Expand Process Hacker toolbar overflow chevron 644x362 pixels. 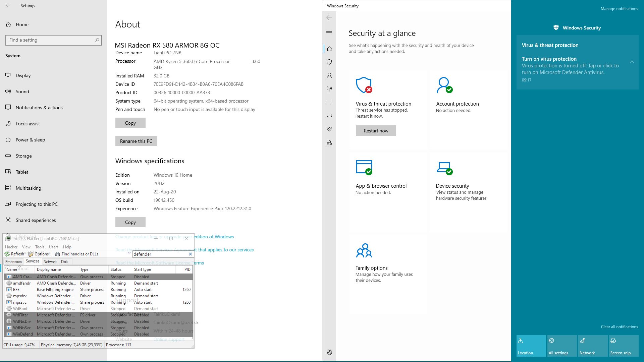129,253
